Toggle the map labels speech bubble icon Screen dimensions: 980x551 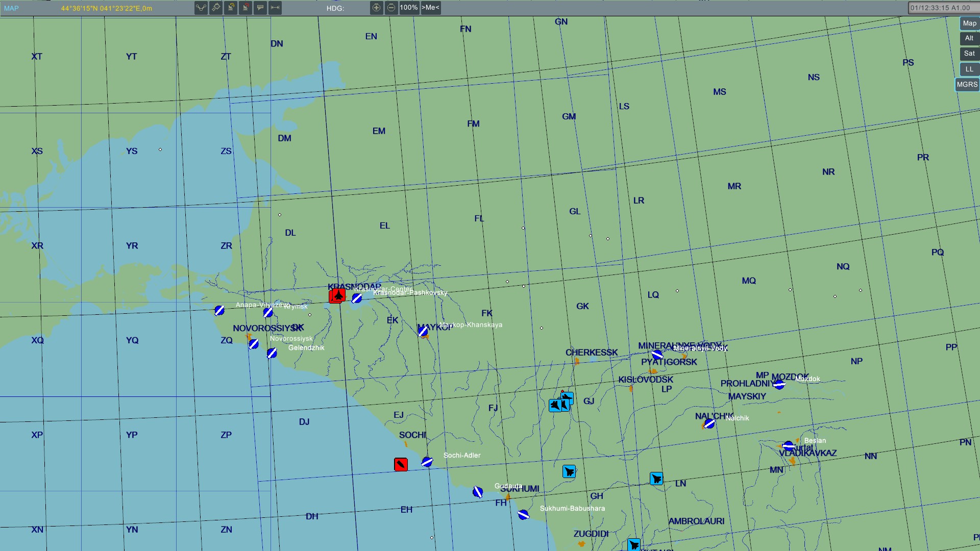coord(260,8)
